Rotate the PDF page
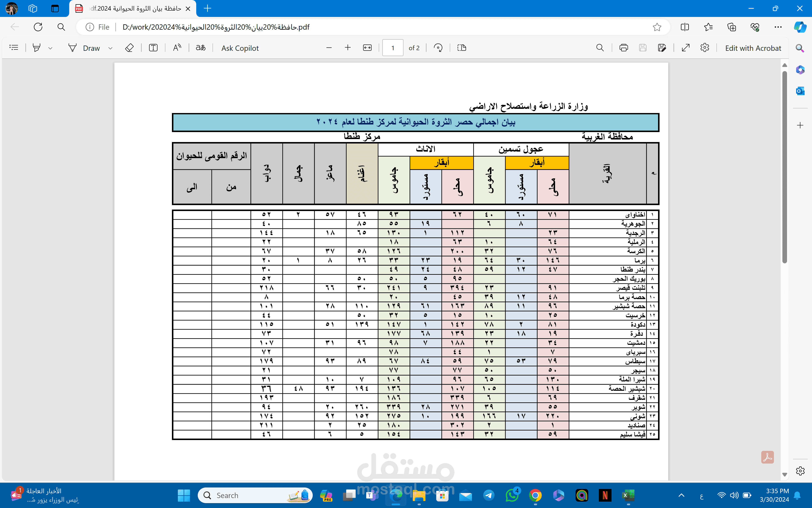The image size is (812, 508). coord(438,48)
